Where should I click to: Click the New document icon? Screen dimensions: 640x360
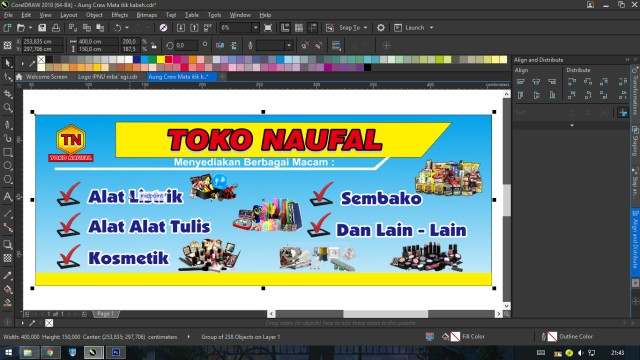[x=7, y=28]
